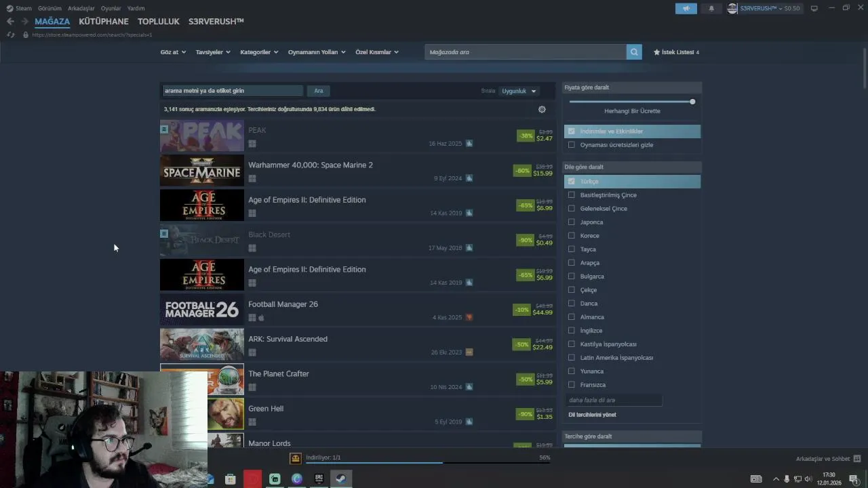Collapse the Dile göre daralt section
This screenshot has height=488, width=868.
click(x=632, y=167)
